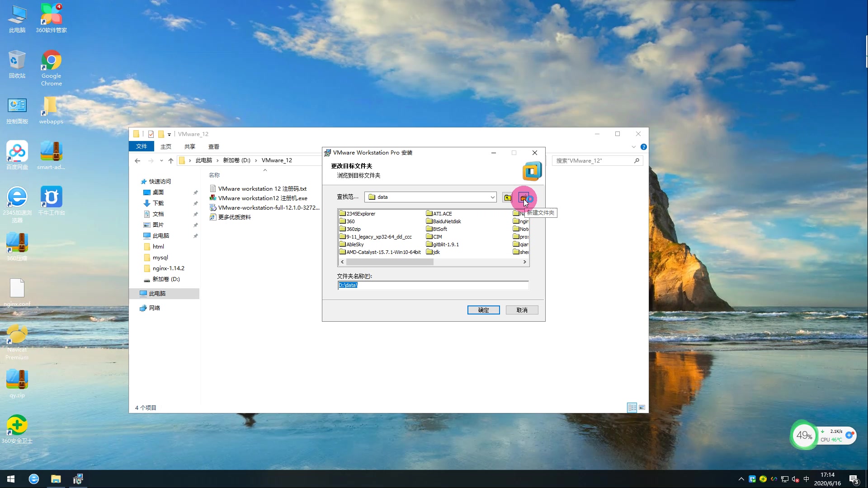Click the Explorer up-directory arrow
This screenshot has height=488, width=868.
click(170, 161)
